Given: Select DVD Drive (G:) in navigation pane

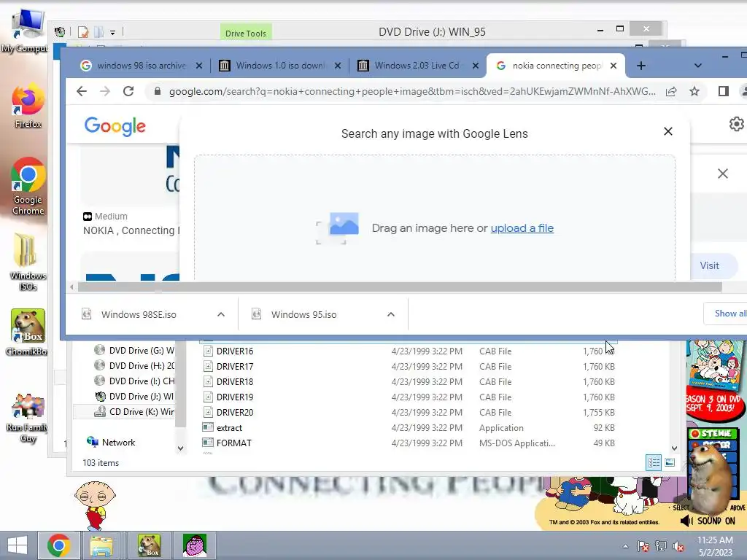Looking at the screenshot, I should (x=134, y=351).
